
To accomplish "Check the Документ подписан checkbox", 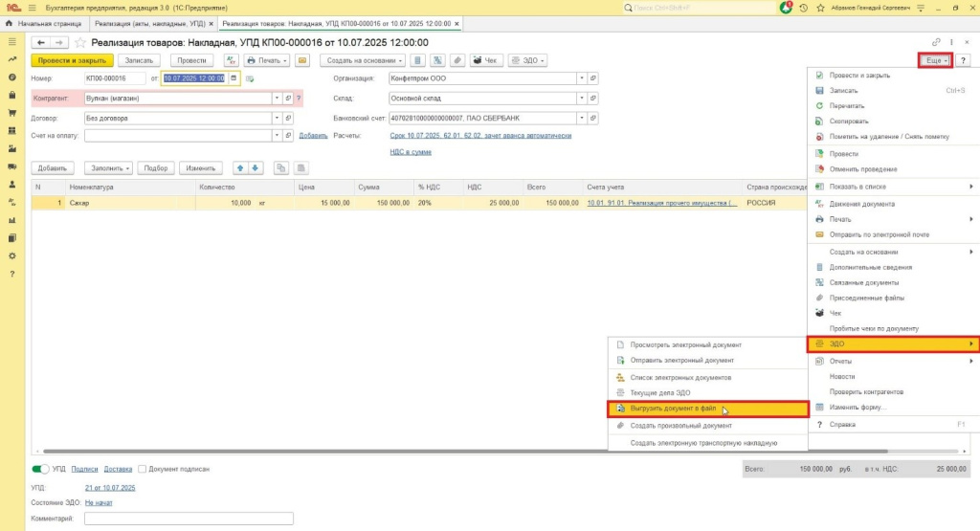I will [x=143, y=469].
